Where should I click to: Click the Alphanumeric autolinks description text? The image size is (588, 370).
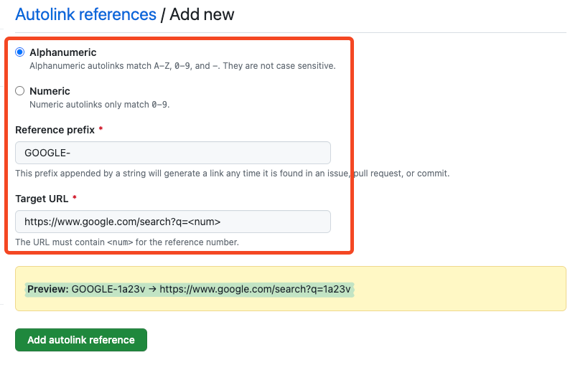click(182, 66)
